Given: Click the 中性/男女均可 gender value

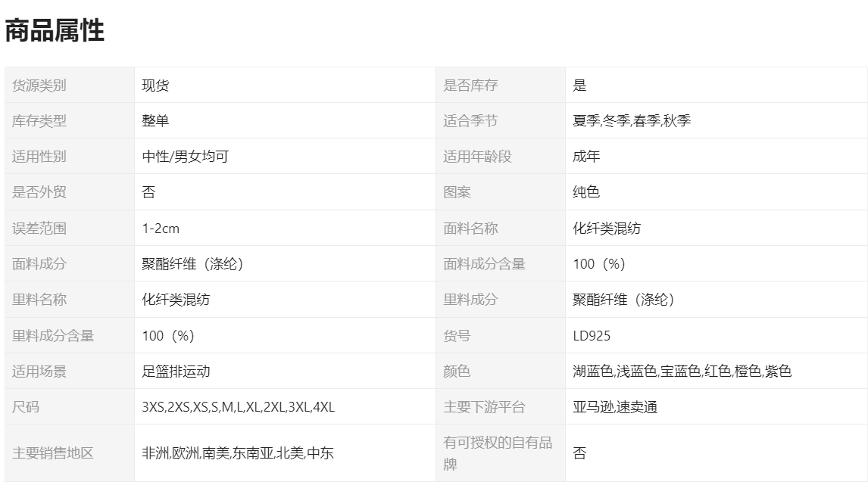Looking at the screenshot, I should (x=185, y=157).
